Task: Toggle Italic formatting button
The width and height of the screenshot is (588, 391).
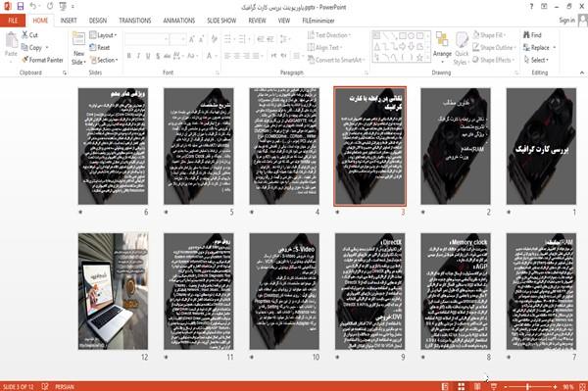Action: (138, 56)
